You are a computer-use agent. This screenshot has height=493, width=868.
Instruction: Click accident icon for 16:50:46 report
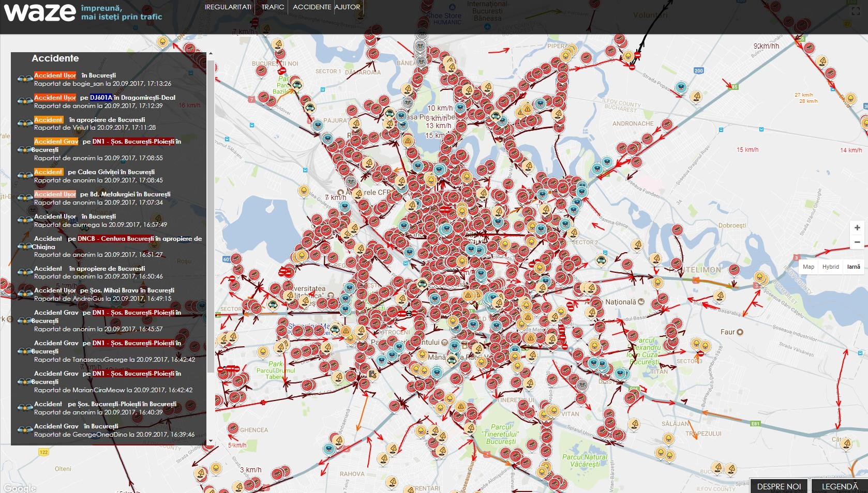25,272
